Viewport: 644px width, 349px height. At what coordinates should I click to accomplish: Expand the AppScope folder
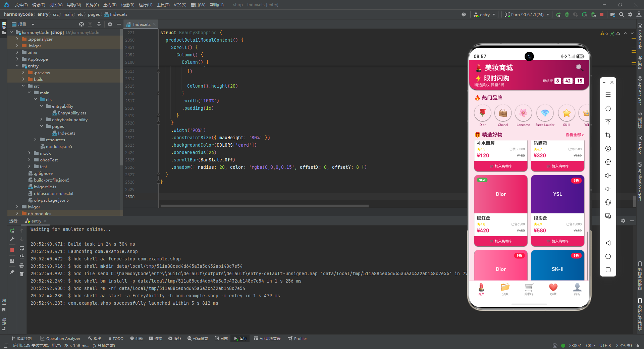(x=17, y=59)
